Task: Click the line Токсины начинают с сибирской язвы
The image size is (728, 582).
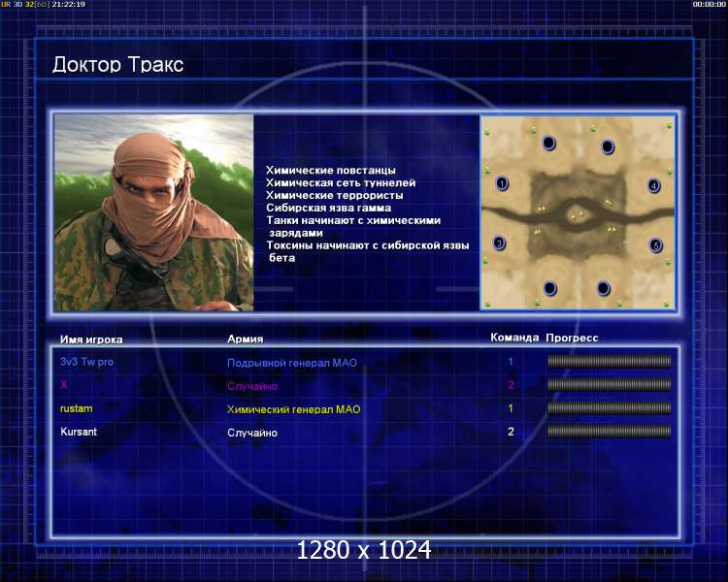Action: [x=367, y=245]
